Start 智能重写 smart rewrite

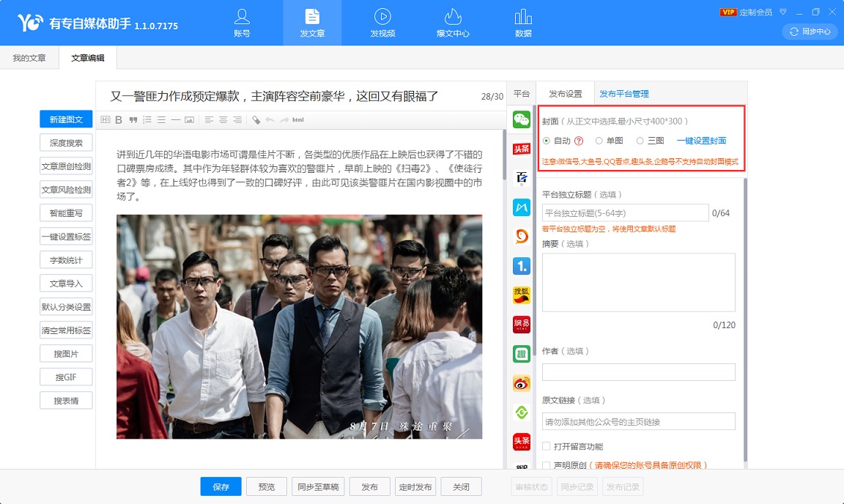click(66, 212)
